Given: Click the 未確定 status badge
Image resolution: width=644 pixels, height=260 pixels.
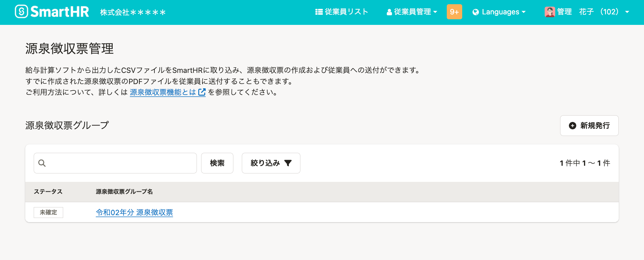Looking at the screenshot, I should [x=48, y=212].
